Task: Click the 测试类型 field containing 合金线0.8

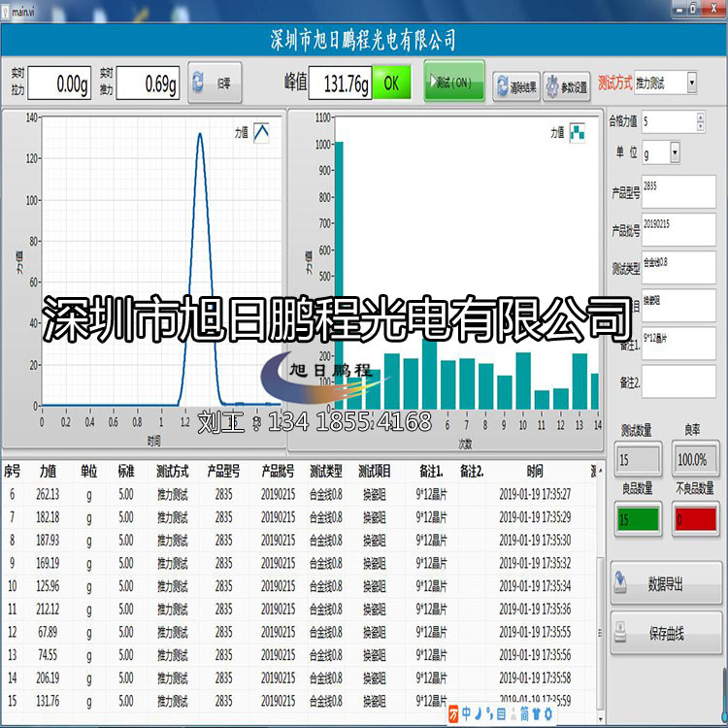Action: click(x=678, y=268)
